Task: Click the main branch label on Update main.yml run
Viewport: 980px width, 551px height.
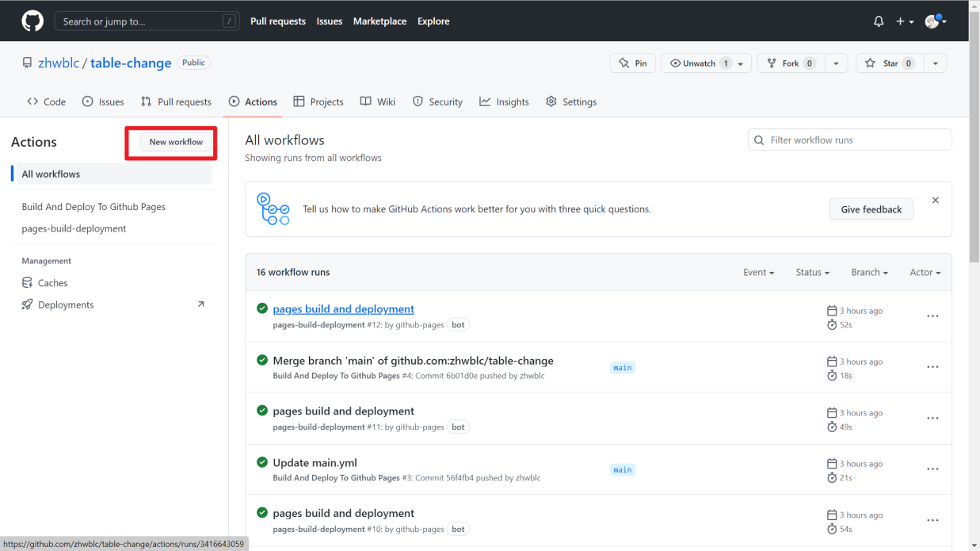Action: coord(623,470)
